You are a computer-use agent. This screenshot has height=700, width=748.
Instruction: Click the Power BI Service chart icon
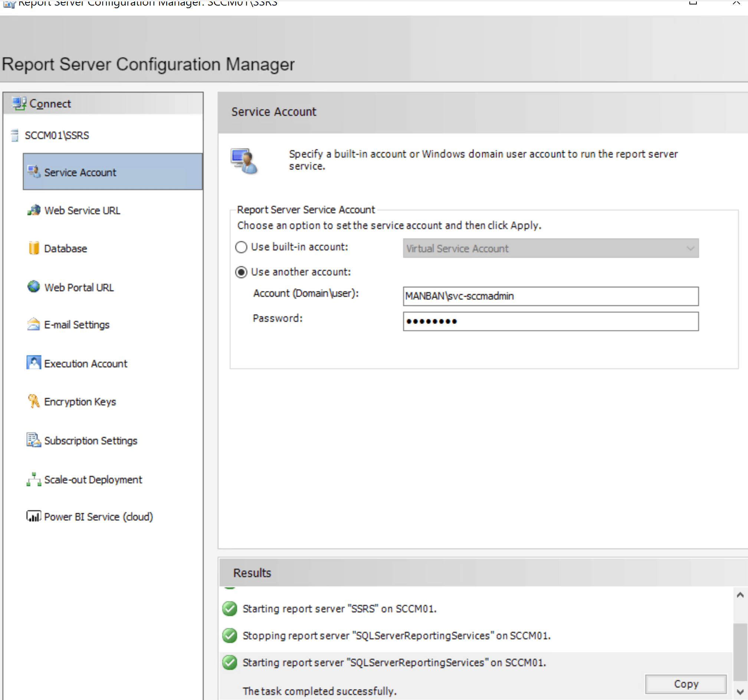coord(34,516)
